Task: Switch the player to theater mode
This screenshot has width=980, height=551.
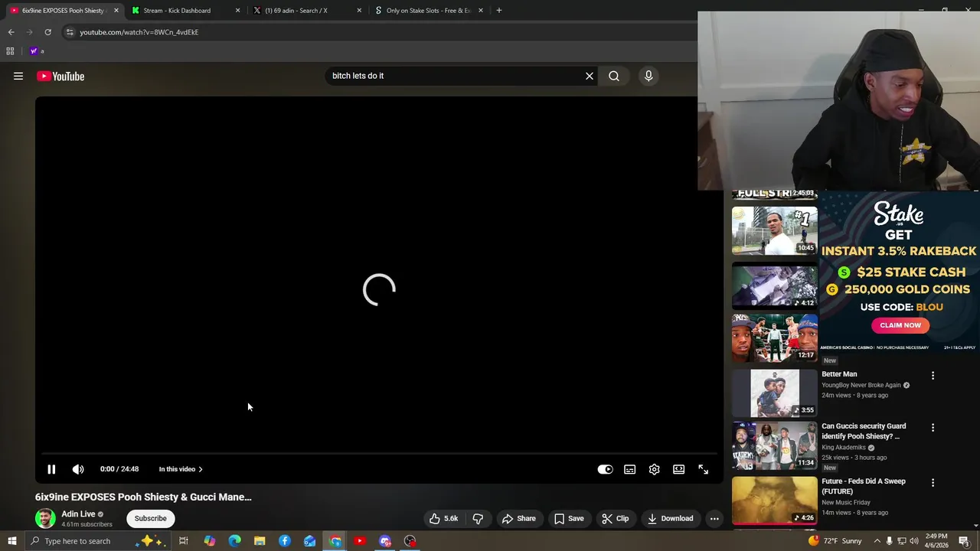Action: click(x=678, y=469)
